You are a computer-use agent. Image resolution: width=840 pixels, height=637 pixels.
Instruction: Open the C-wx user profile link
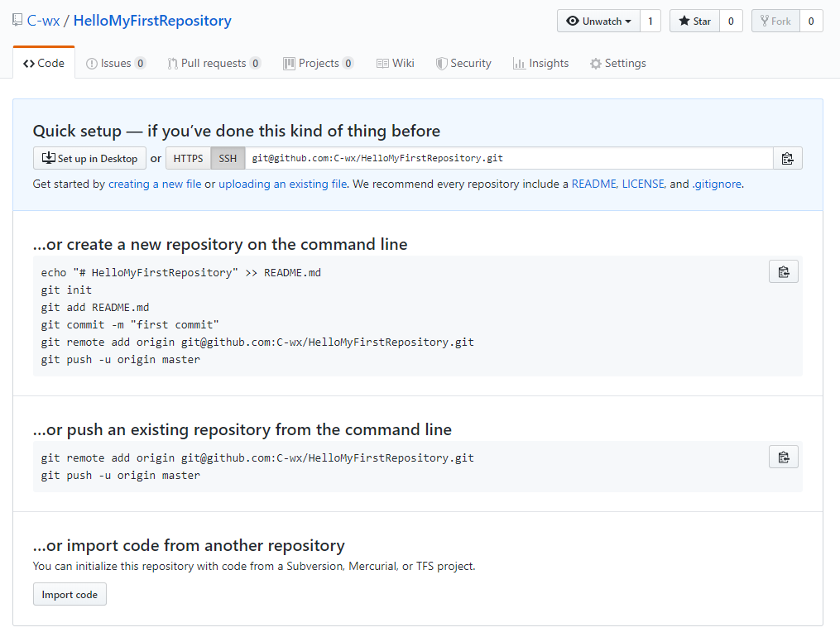click(43, 21)
